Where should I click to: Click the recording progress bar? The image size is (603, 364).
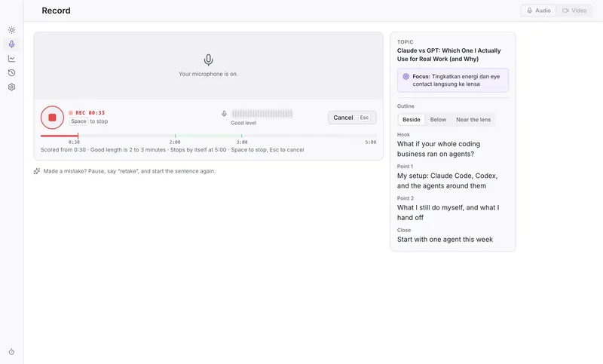[x=209, y=136]
